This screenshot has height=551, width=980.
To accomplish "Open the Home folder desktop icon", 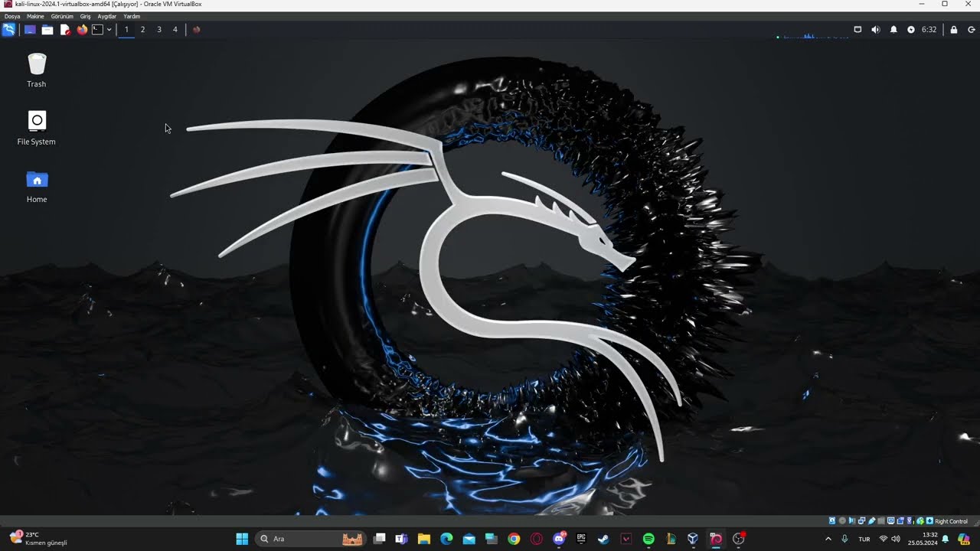I will [x=37, y=186].
